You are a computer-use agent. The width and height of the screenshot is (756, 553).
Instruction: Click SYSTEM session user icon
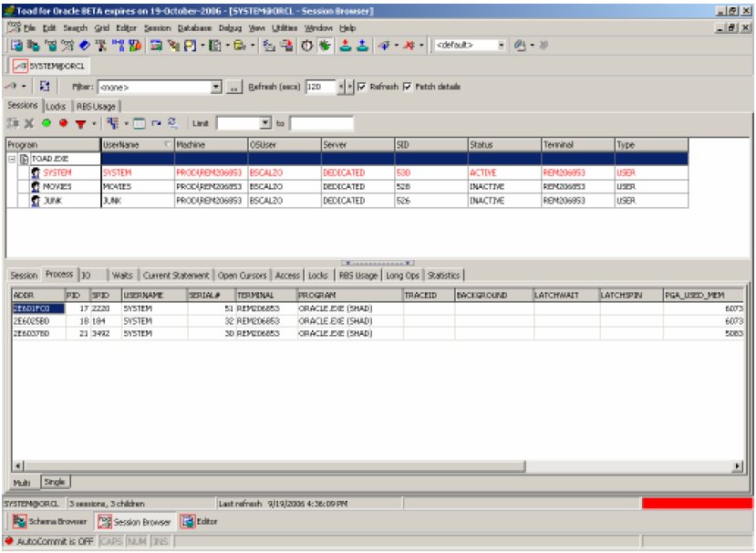point(36,172)
